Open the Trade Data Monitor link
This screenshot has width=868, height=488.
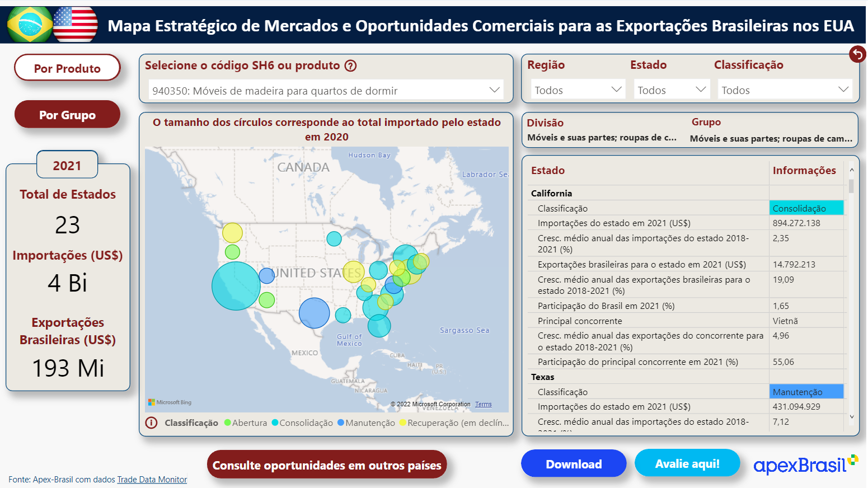(152, 479)
